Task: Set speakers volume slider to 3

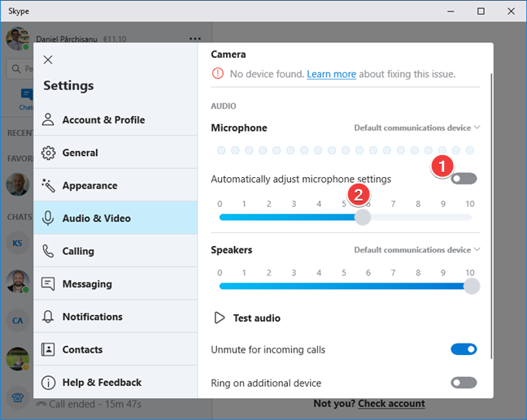Action: (x=294, y=286)
